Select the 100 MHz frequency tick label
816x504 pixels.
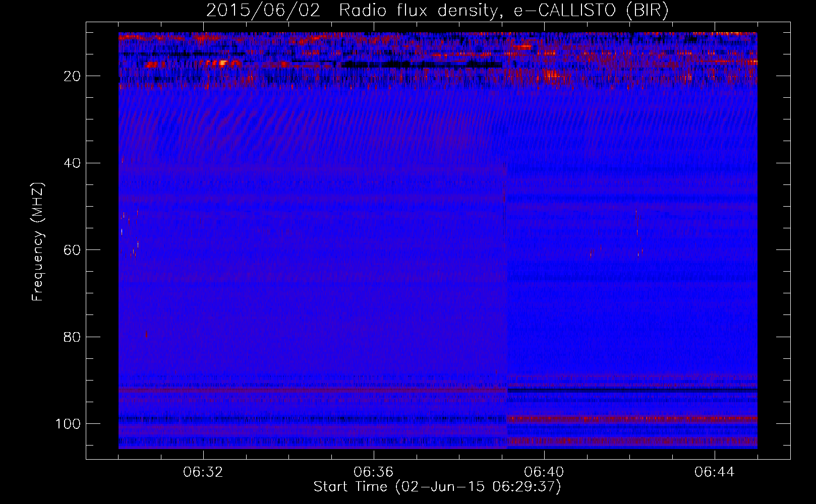coord(68,424)
